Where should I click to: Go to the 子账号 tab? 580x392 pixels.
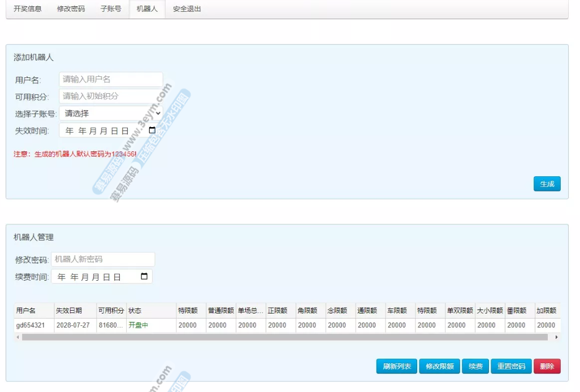111,9
